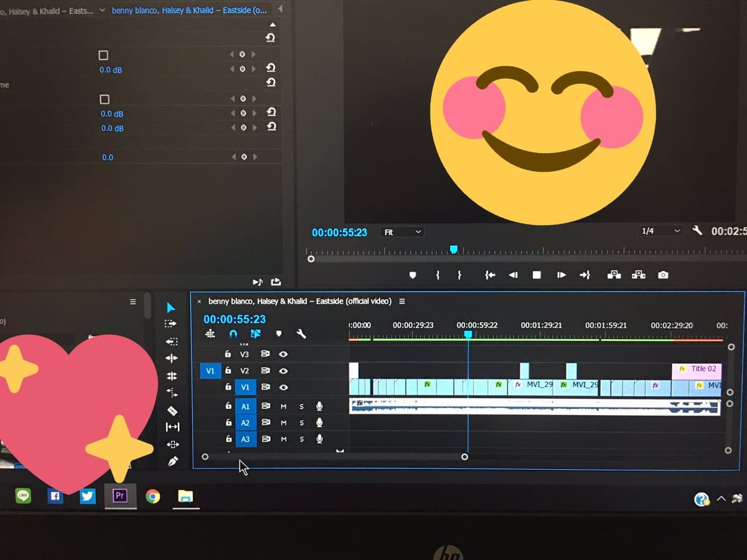Show hidden system tray icons
The image size is (747, 560).
click(721, 498)
